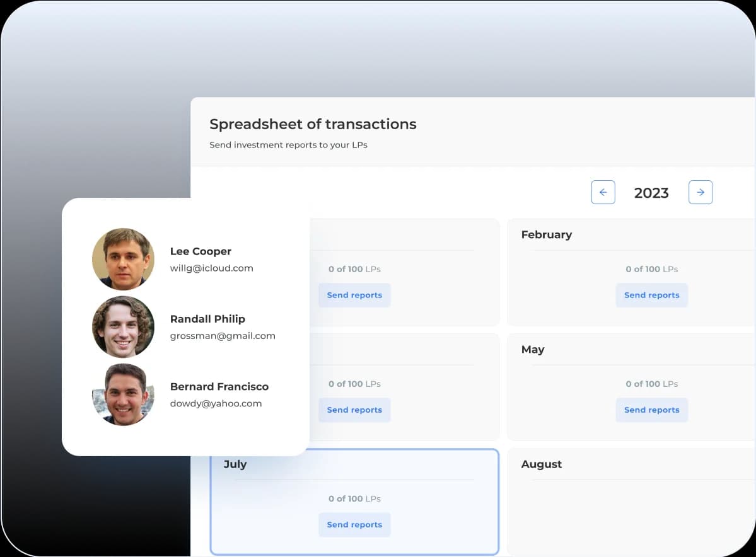Click the email willg@icloud.com
This screenshot has height=557, width=756.
click(x=211, y=268)
